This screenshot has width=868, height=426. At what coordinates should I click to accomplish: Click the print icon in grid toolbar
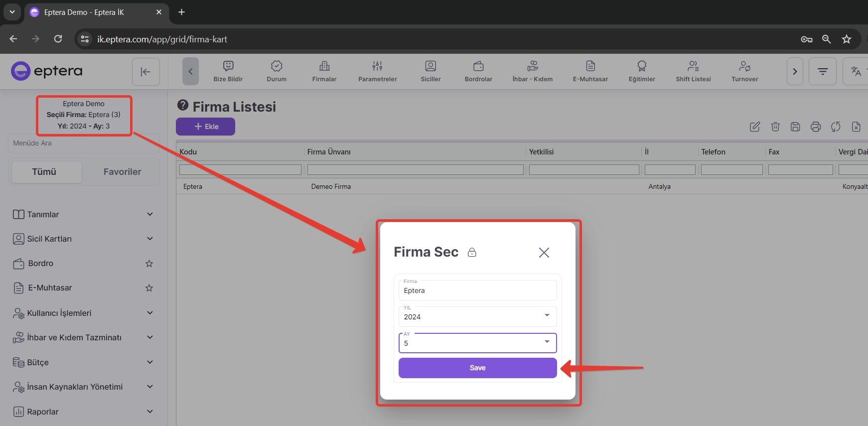point(816,127)
